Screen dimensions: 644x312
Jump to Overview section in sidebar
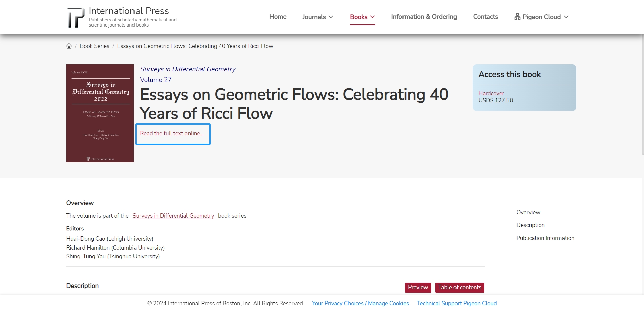pos(528,212)
